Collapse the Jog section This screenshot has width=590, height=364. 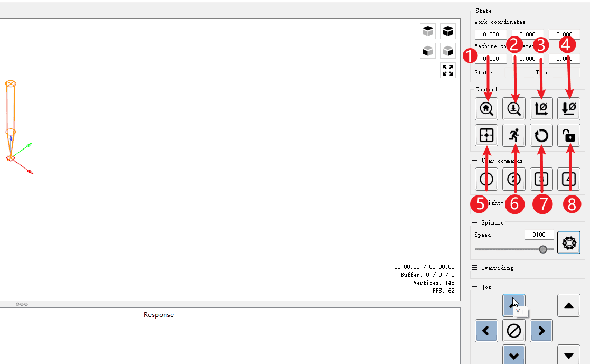[475, 287]
